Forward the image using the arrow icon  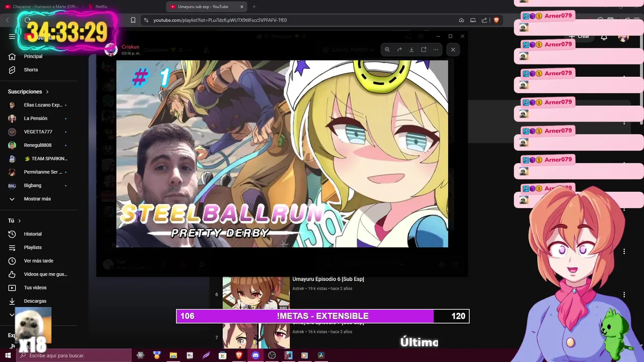tap(399, 49)
